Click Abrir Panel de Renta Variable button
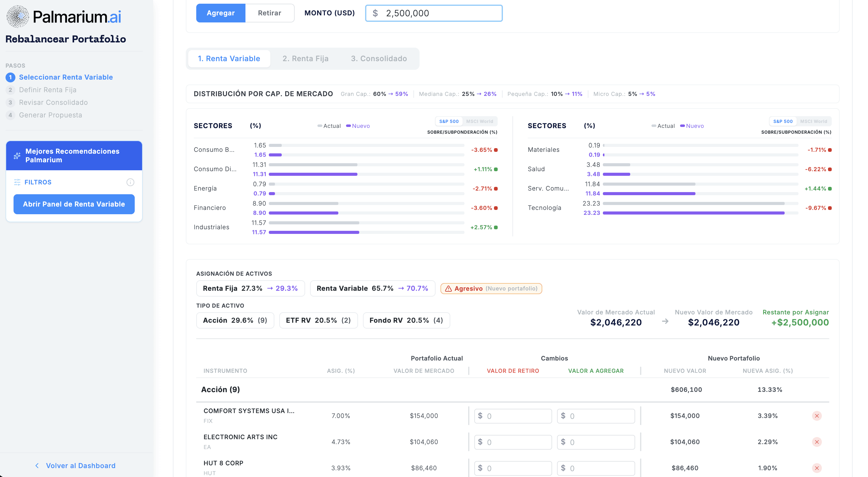The image size is (868, 477). (74, 204)
